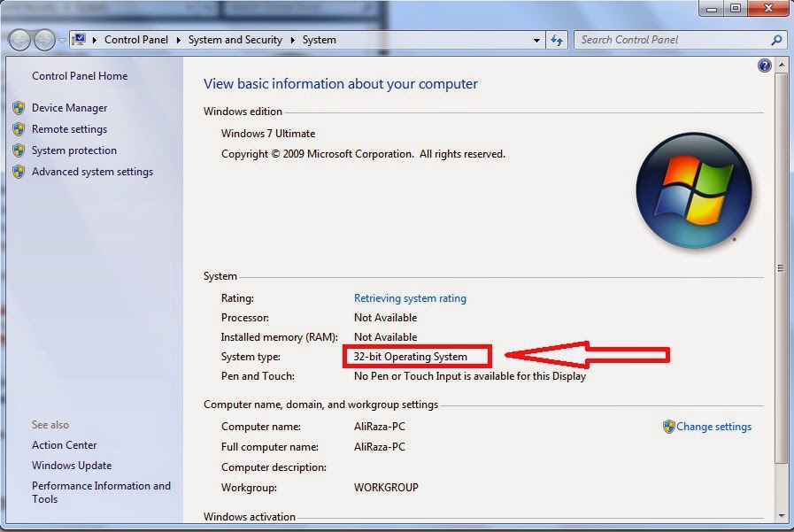
Task: Click the forward navigation arrow
Action: pos(42,39)
